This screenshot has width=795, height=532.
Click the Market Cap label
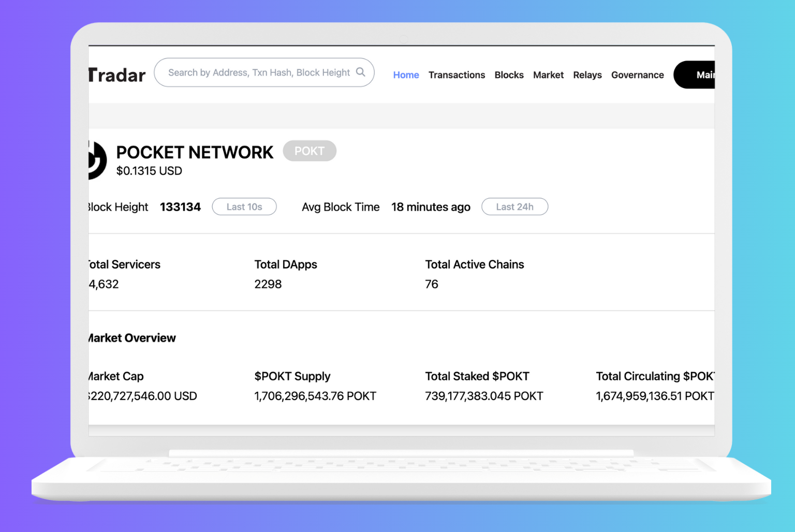point(116,376)
